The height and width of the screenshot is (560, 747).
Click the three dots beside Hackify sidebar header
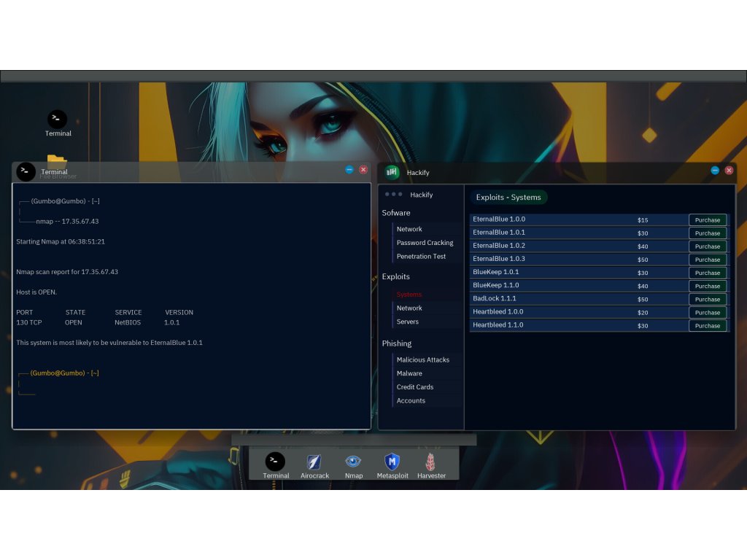[393, 194]
